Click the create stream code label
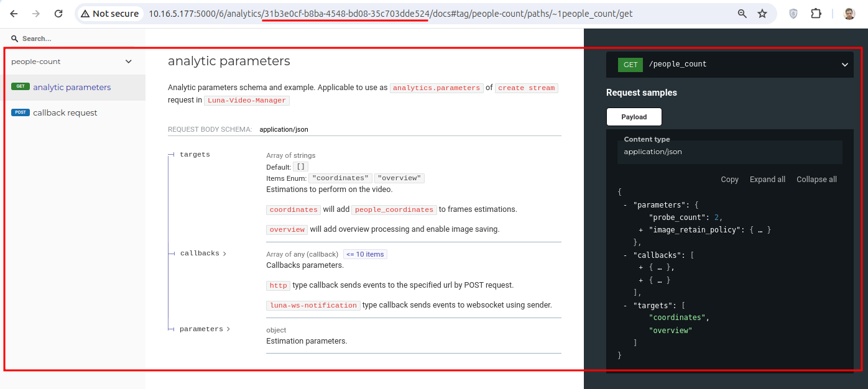The image size is (868, 389). (x=527, y=88)
